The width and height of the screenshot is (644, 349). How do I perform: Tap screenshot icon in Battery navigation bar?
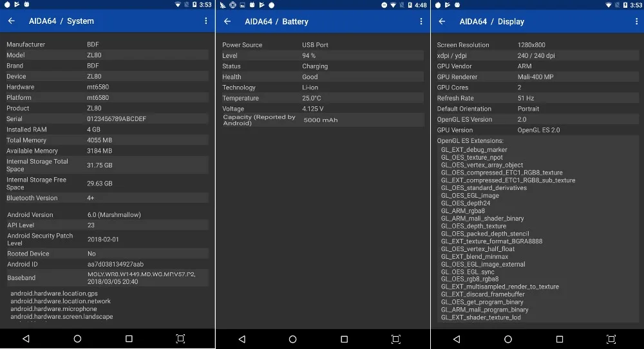(x=396, y=339)
